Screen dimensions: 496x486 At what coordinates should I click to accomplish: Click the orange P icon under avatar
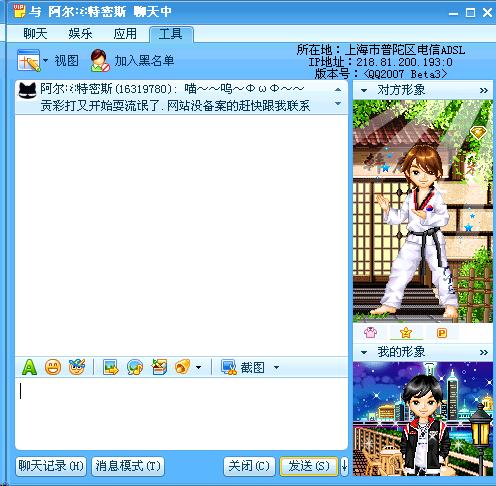442,333
